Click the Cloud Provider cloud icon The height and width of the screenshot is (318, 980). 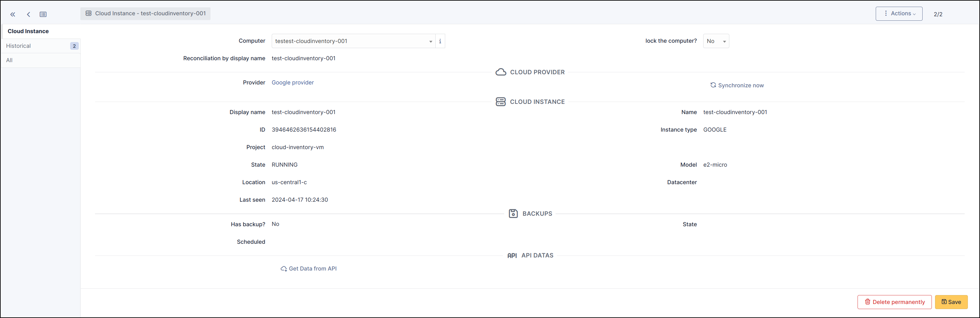[x=501, y=72]
